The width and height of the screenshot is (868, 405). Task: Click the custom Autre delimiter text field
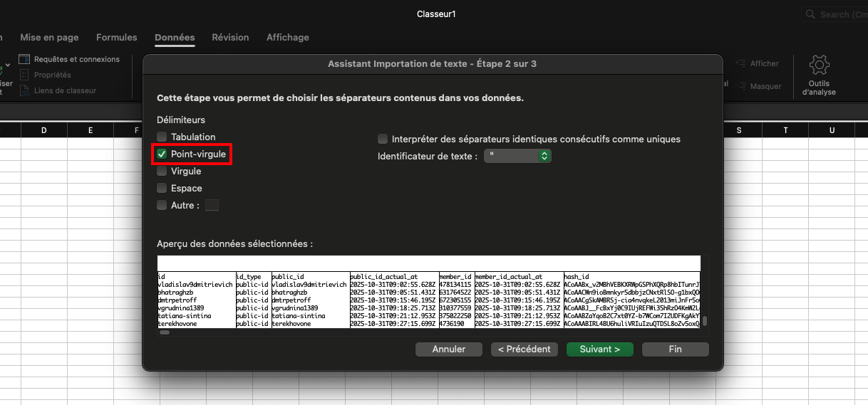tap(212, 205)
